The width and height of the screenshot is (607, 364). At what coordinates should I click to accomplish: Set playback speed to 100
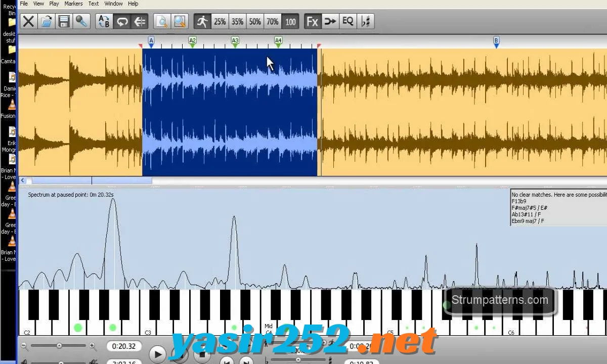(290, 21)
